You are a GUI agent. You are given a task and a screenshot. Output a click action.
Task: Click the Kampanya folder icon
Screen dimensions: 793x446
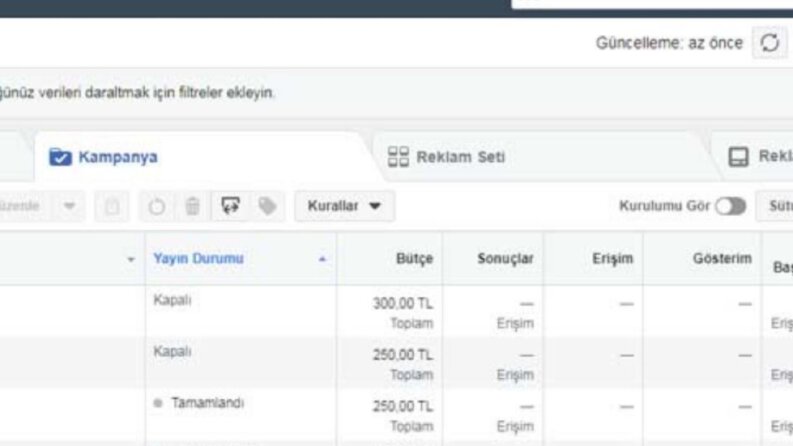[60, 157]
